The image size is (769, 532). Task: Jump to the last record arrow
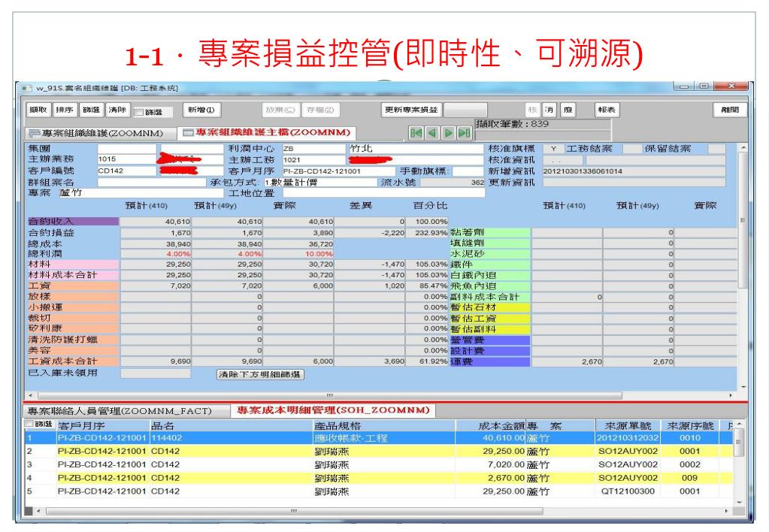coord(464,133)
